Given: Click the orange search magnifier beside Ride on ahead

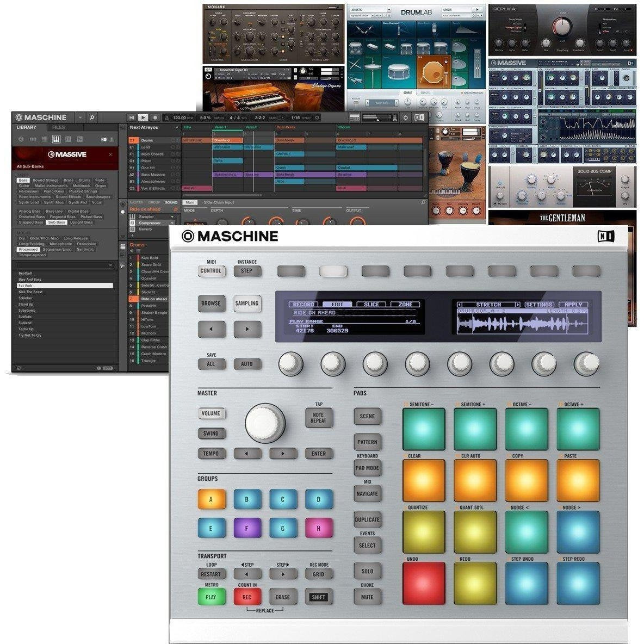Looking at the screenshot, I should click(x=176, y=208).
